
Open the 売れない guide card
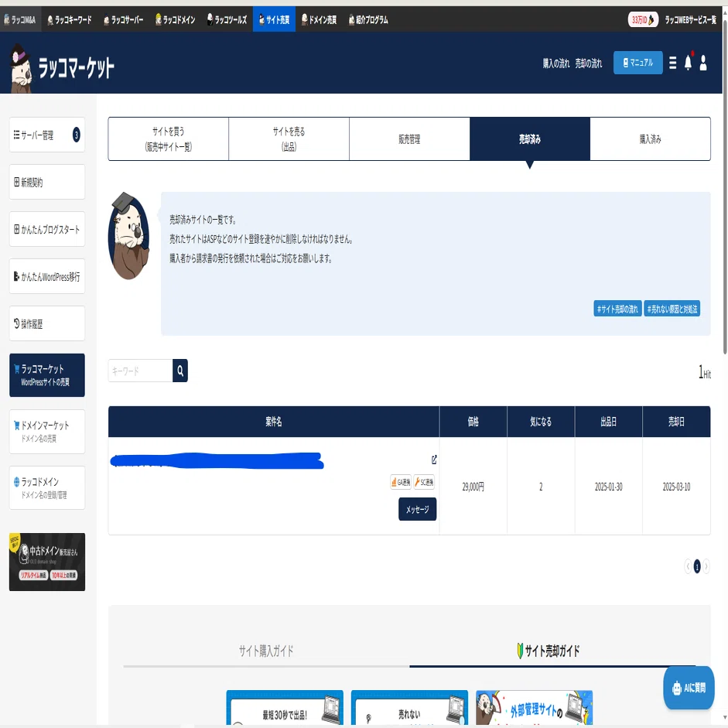coord(409,708)
